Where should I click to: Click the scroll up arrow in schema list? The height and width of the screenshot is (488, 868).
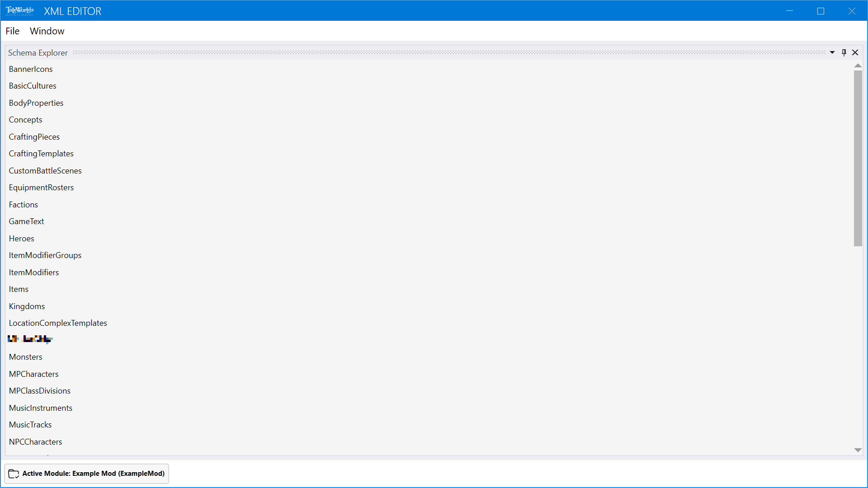(x=858, y=66)
